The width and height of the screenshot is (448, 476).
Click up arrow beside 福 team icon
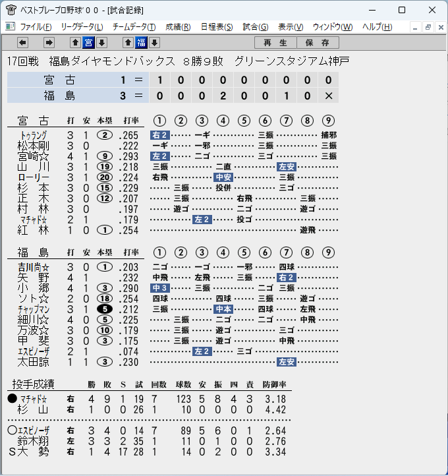click(x=128, y=43)
